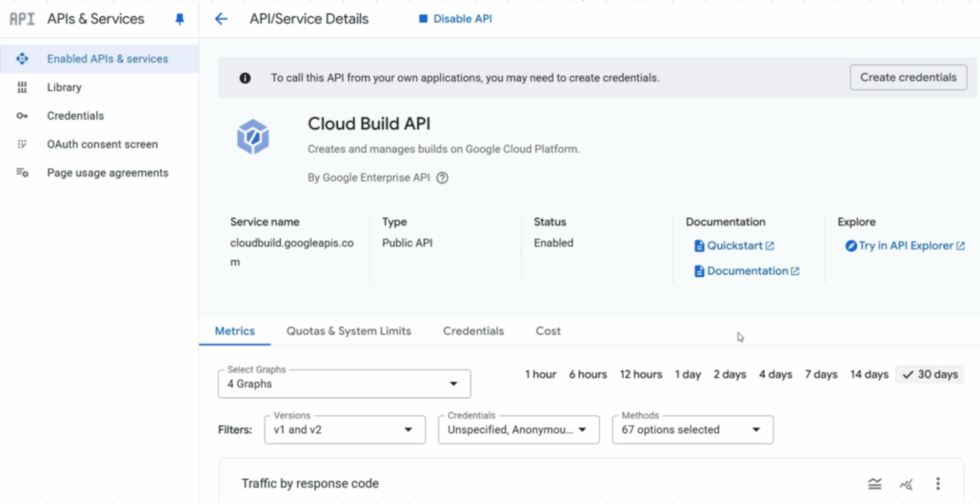The image size is (980, 504).
Task: Select the 2 days time range
Action: (x=730, y=375)
